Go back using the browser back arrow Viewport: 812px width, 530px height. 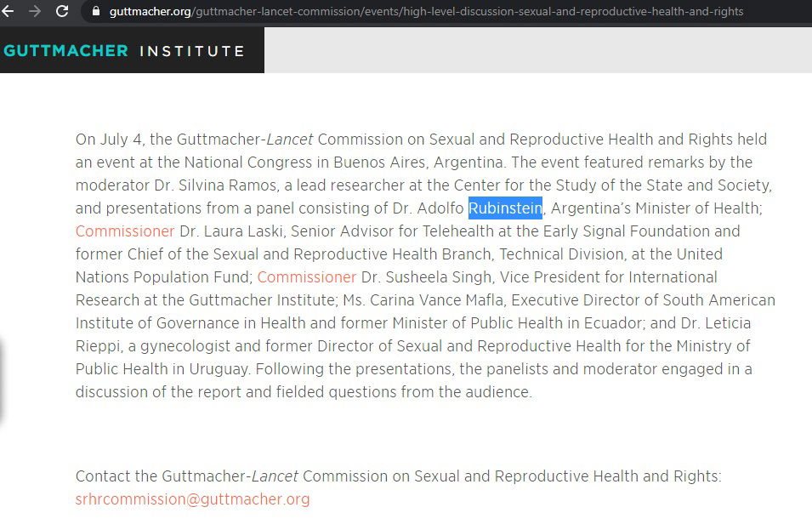(8, 11)
